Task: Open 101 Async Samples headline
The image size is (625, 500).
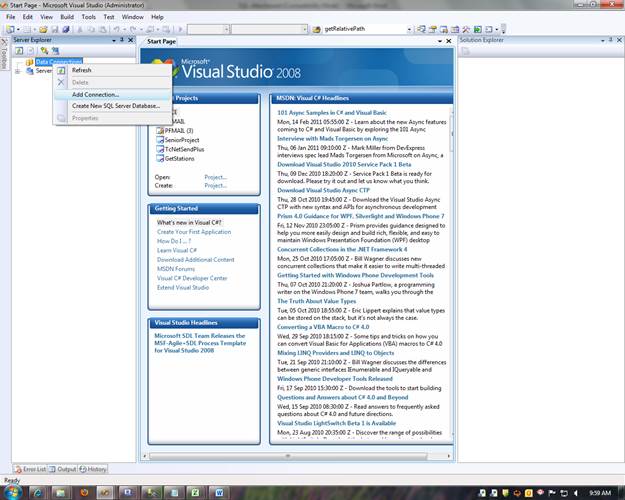Action: tap(332, 113)
